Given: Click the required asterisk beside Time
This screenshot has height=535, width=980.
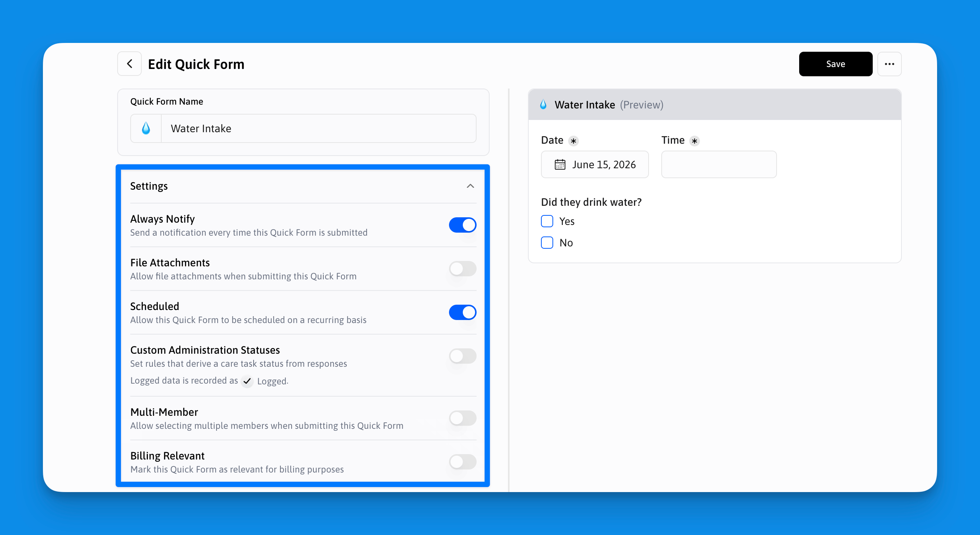Looking at the screenshot, I should (695, 141).
